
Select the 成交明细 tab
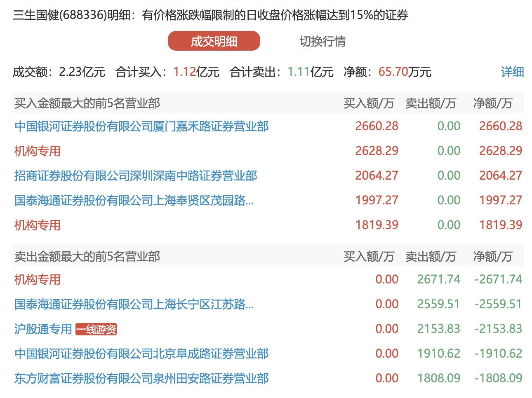pyautogui.click(x=214, y=41)
